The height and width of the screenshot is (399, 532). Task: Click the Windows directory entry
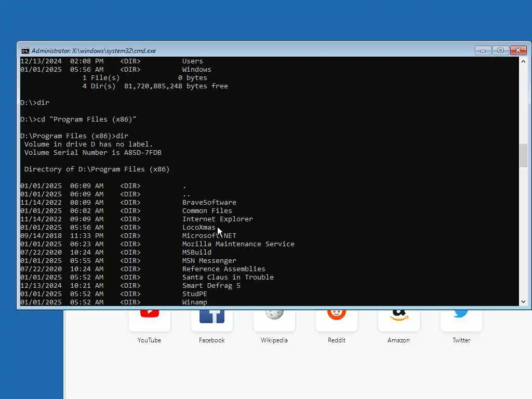196,69
